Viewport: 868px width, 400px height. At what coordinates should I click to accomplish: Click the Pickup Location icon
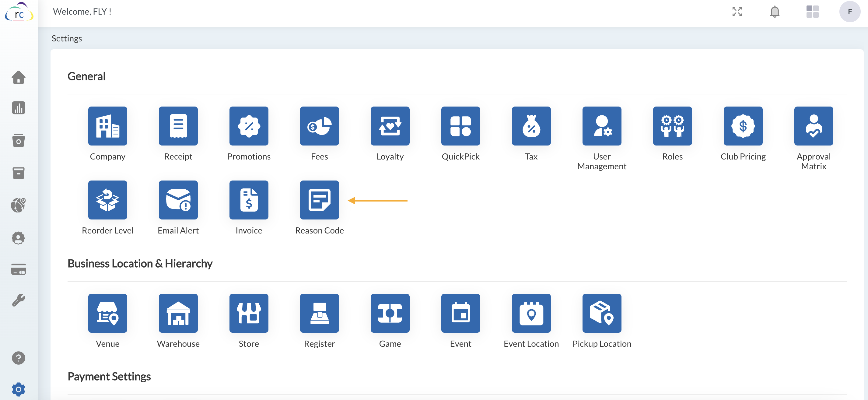pyautogui.click(x=601, y=313)
